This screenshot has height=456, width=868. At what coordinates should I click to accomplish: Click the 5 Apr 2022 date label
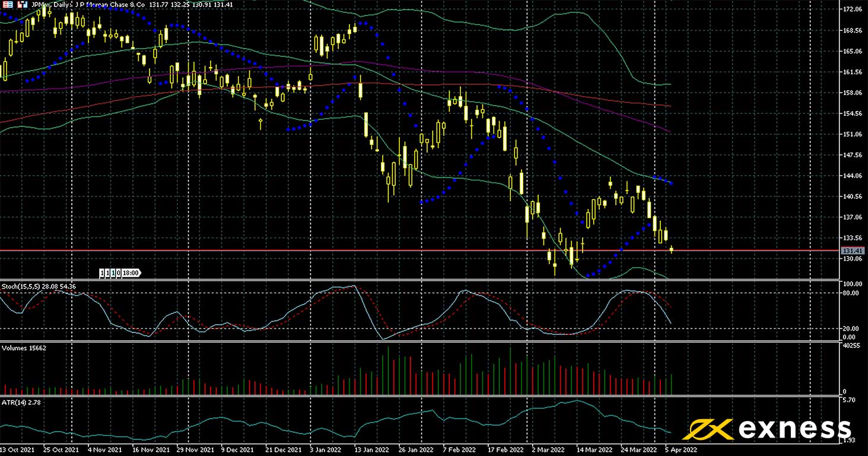pos(681,450)
